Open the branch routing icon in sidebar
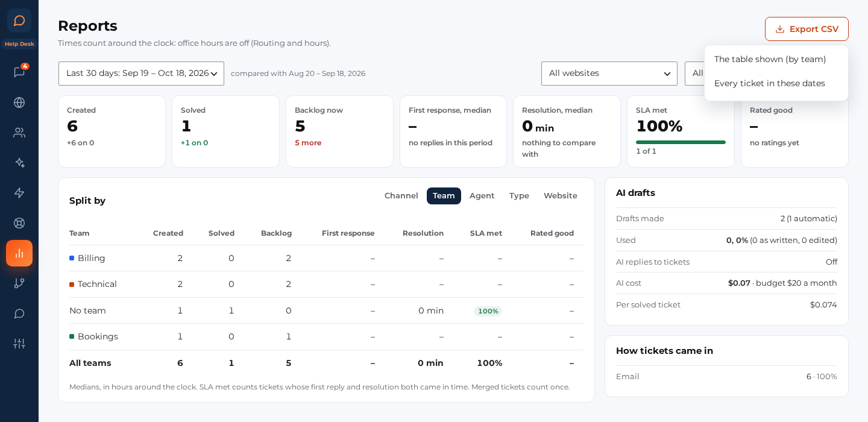Screen dimensions: 868x422 tap(19, 283)
